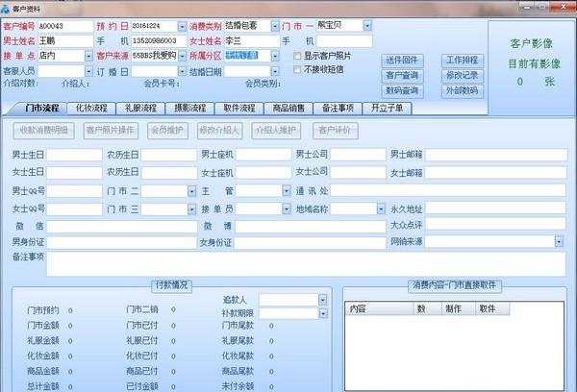The image size is (577, 392).
Task: Click the 数码查询 button
Action: click(x=402, y=91)
